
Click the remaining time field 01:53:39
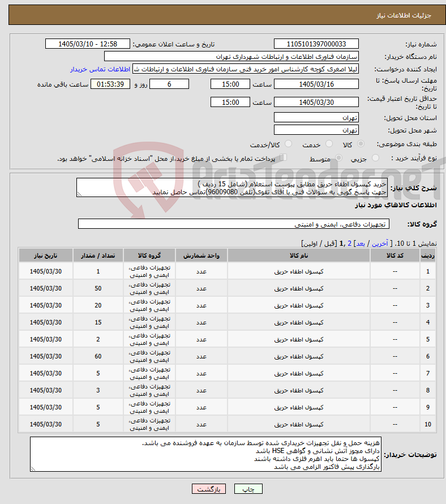pos(110,84)
